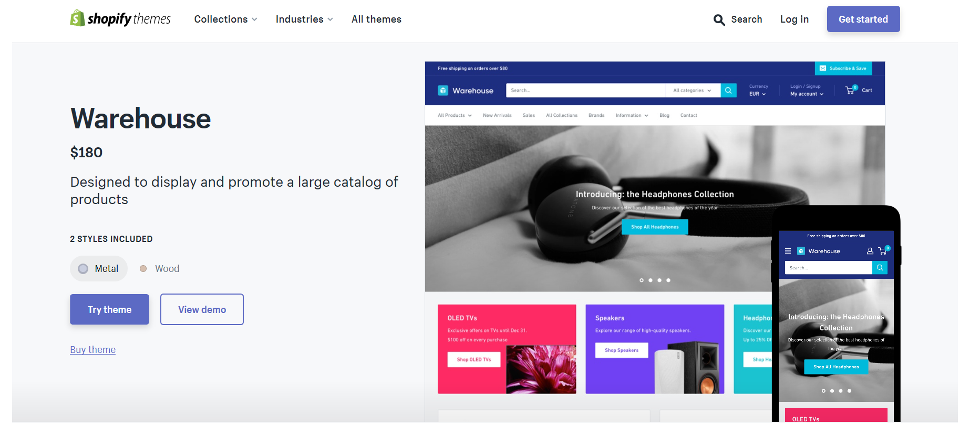The image size is (980, 424).
Task: Open the All categories dropdown in preview
Action: (693, 90)
